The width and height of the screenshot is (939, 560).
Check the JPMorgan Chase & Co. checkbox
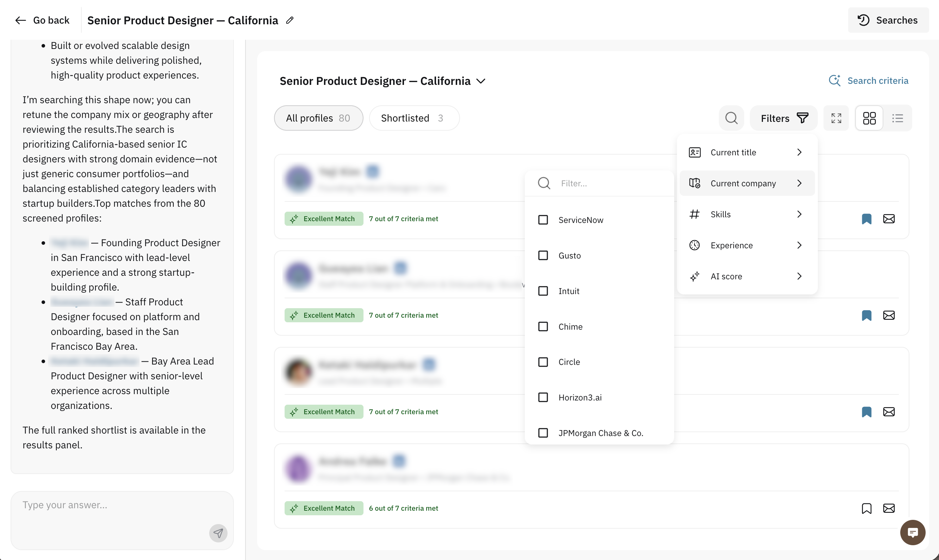point(543,433)
